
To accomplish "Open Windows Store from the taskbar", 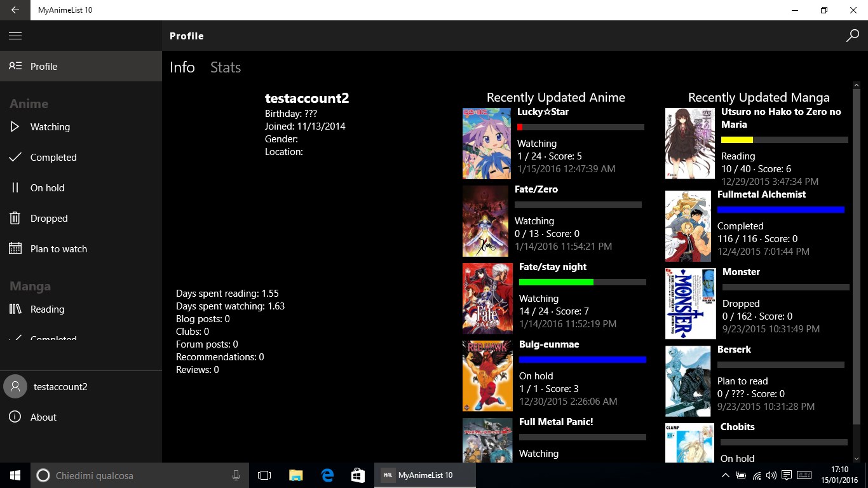I will pos(358,475).
